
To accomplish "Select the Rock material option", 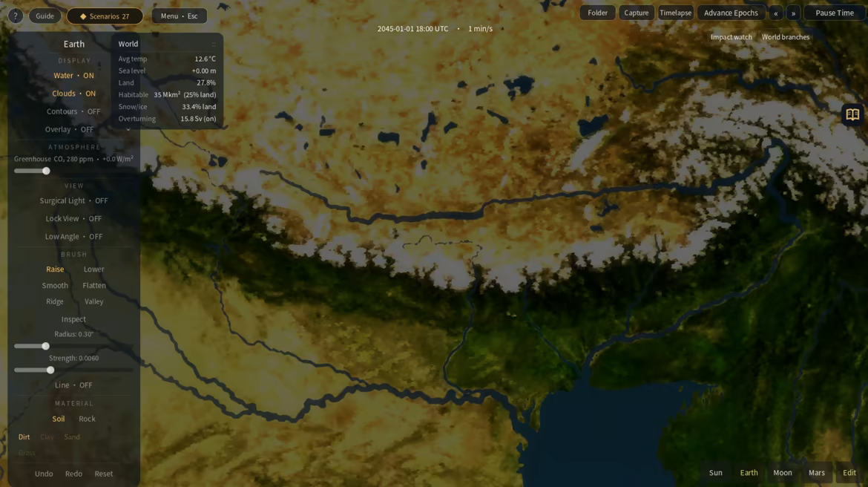I will (87, 419).
